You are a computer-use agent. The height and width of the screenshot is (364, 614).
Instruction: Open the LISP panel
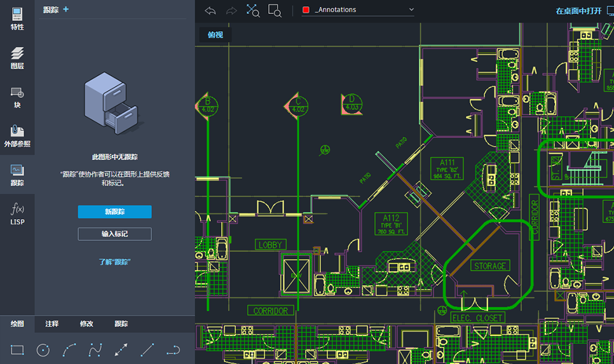17,213
